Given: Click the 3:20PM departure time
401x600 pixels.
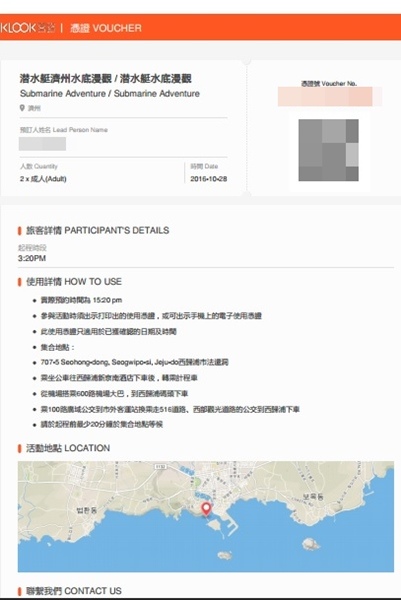Looking at the screenshot, I should [32, 258].
